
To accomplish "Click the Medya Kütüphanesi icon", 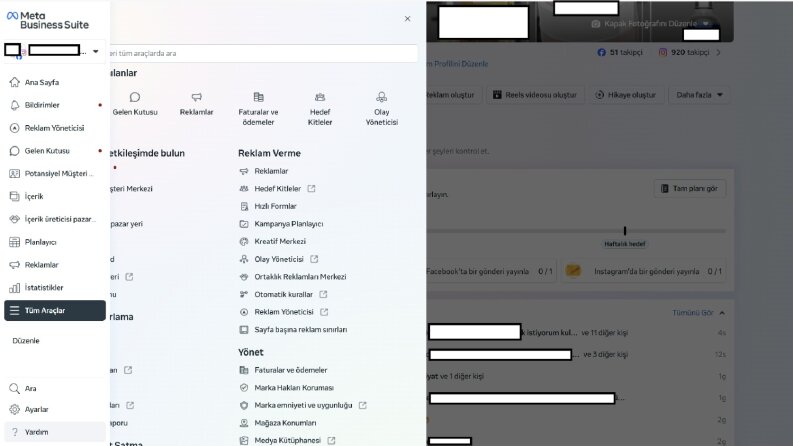I will pyautogui.click(x=244, y=440).
